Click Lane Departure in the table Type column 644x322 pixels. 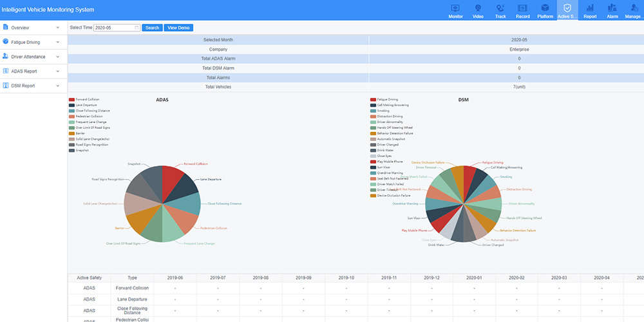coord(132,299)
